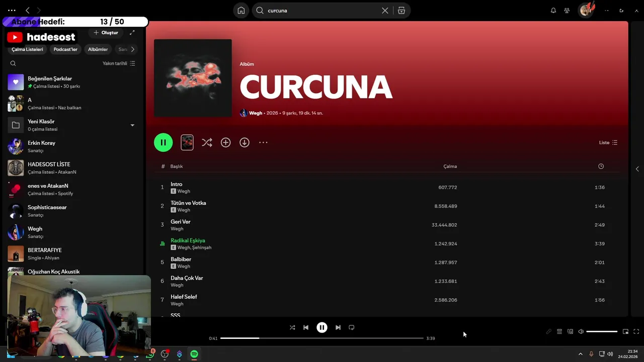Open Friend Activity icon
Image resolution: width=644 pixels, height=362 pixels.
pyautogui.click(x=567, y=11)
